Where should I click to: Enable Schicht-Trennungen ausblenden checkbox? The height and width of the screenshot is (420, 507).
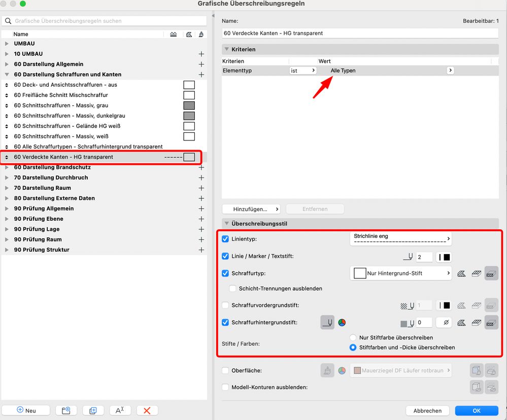coord(232,289)
